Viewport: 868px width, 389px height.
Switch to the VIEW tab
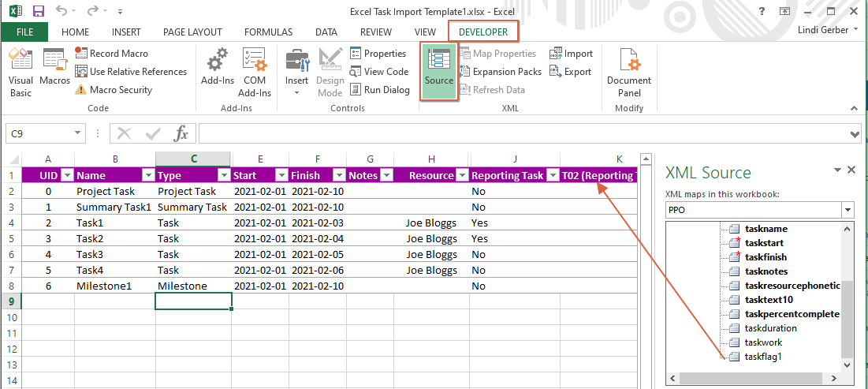425,32
